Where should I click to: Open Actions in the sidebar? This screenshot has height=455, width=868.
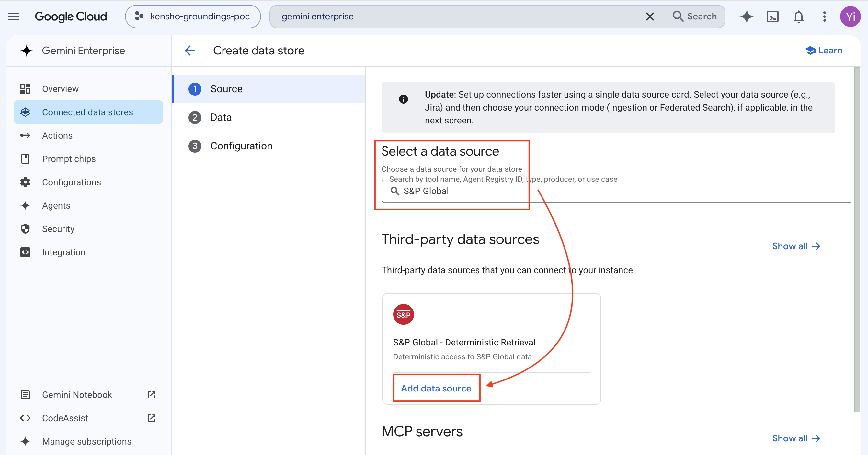[x=88, y=135]
